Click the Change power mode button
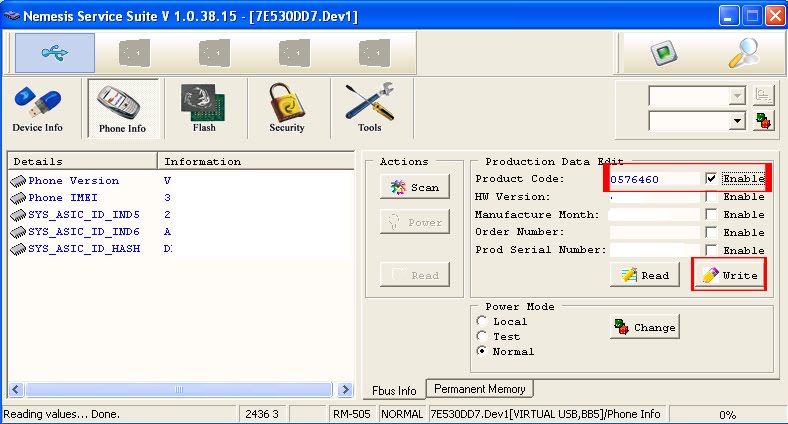The image size is (788, 424). (x=645, y=327)
